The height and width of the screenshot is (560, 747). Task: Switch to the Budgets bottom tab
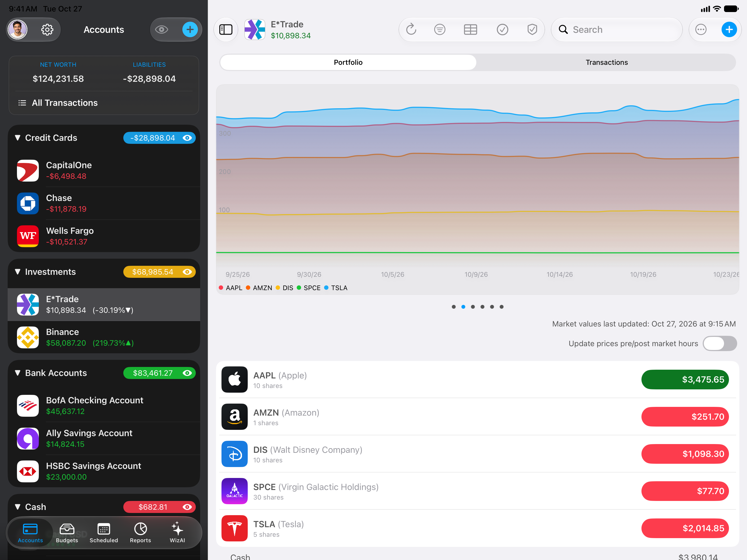(x=67, y=533)
